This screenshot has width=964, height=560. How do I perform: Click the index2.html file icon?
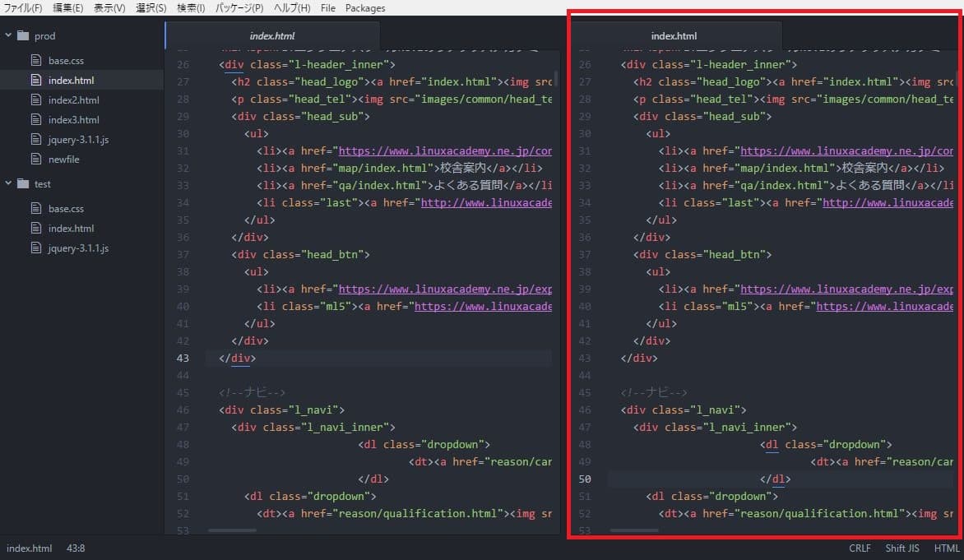pyautogui.click(x=35, y=100)
